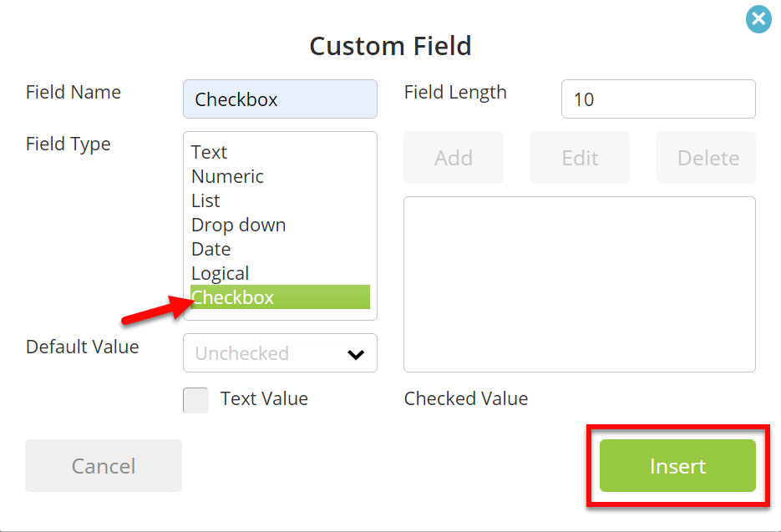Cancel the custom field dialog
Viewport: 781px width, 532px height.
tap(104, 466)
